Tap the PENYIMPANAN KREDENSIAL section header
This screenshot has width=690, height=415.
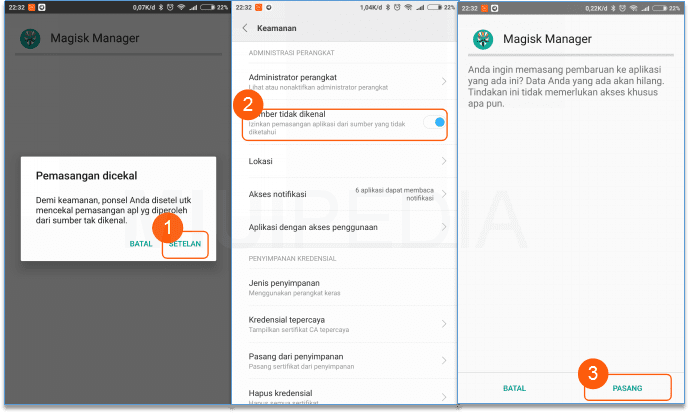292,258
